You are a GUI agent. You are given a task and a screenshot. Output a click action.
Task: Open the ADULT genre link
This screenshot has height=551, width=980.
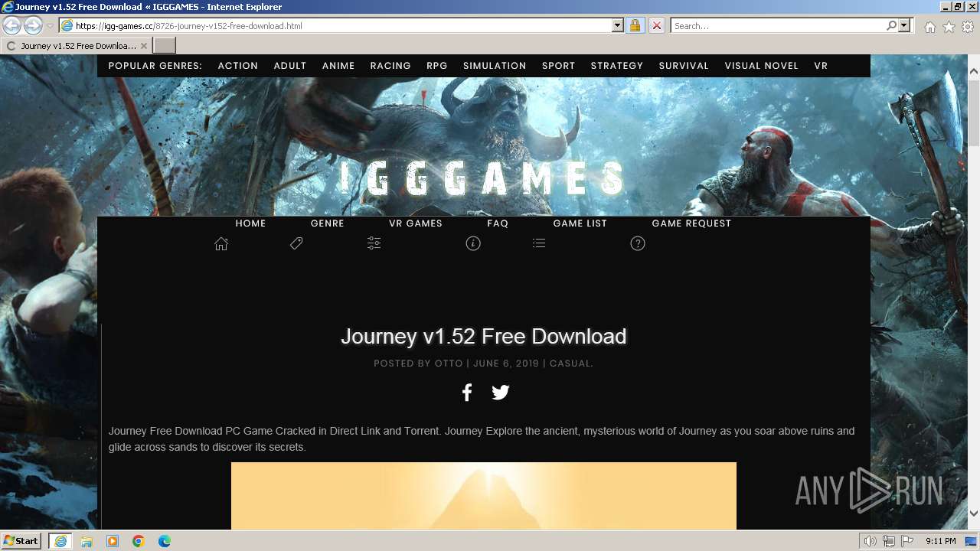click(x=290, y=66)
